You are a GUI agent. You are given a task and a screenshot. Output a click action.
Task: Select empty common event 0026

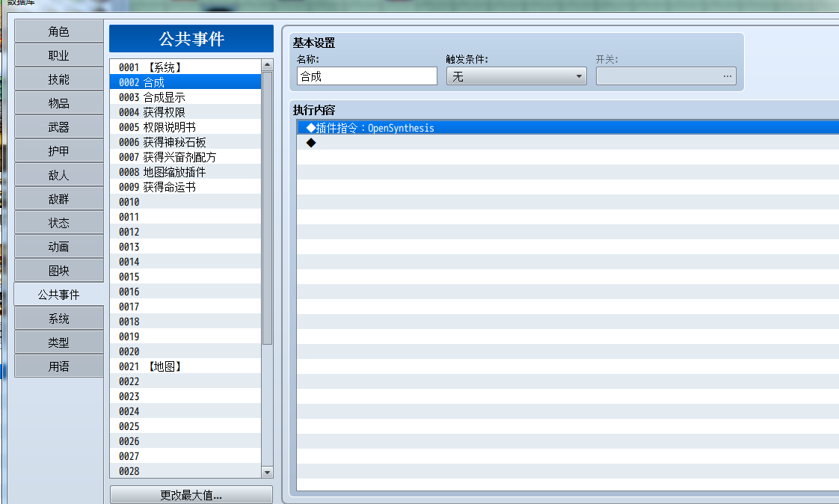tap(185, 441)
